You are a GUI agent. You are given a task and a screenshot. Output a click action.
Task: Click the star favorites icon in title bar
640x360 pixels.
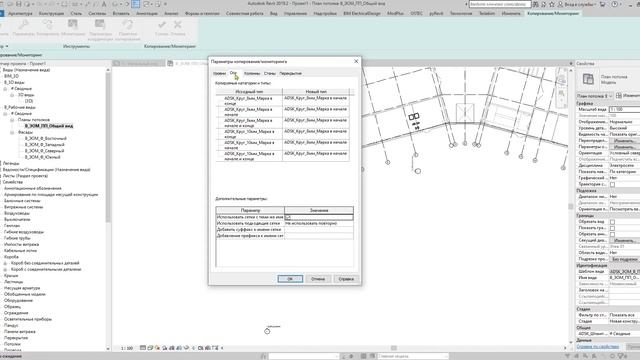[x=552, y=4]
